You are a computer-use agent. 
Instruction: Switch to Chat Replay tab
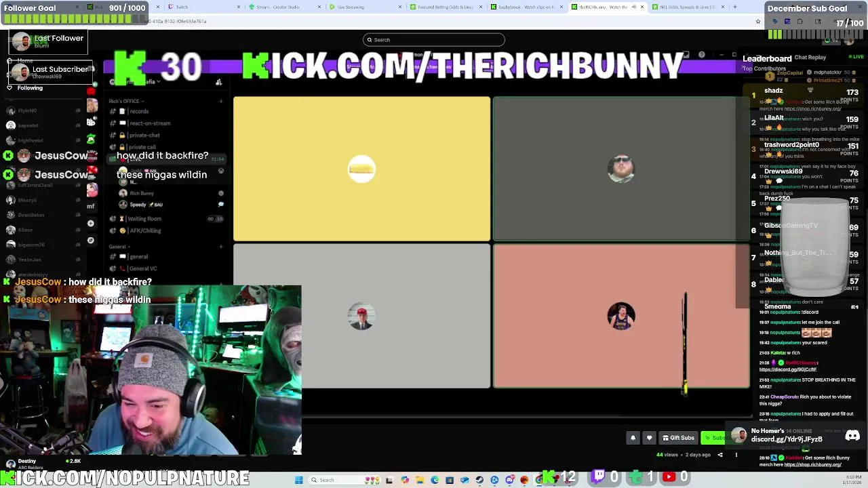[x=810, y=58]
